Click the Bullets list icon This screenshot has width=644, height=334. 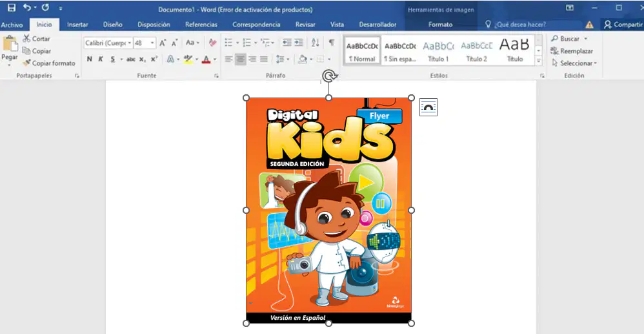[x=228, y=43]
